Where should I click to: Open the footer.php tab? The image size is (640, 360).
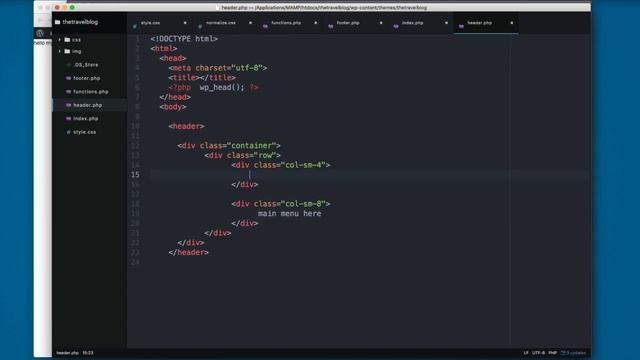point(355,23)
